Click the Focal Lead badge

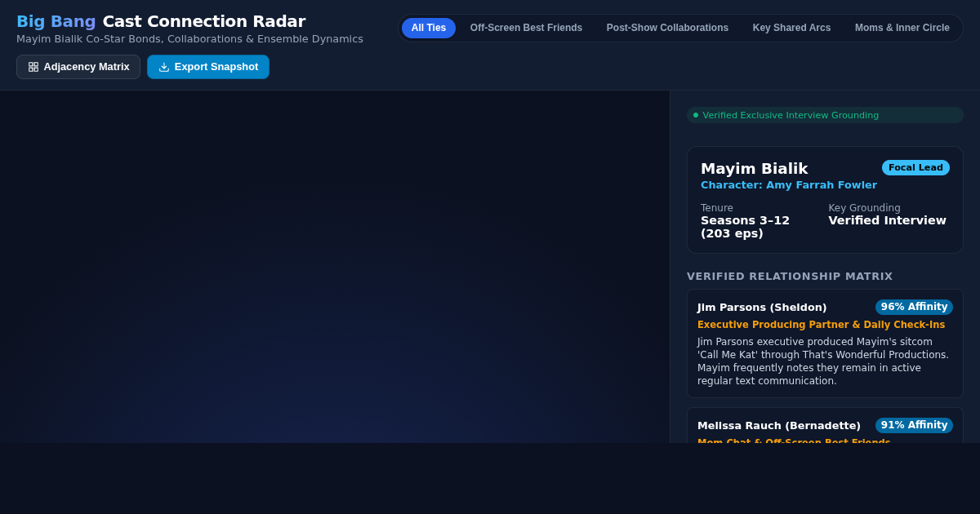[915, 167]
